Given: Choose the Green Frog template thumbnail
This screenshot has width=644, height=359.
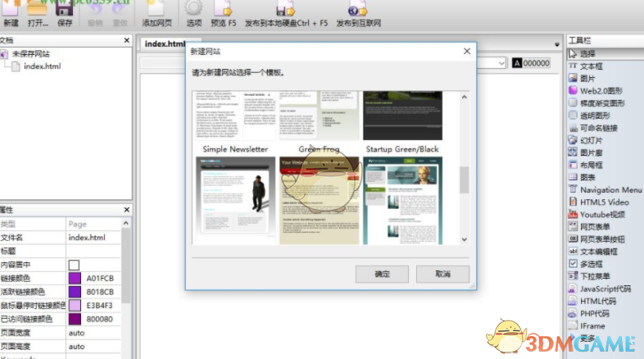Looking at the screenshot, I should pos(319,116).
